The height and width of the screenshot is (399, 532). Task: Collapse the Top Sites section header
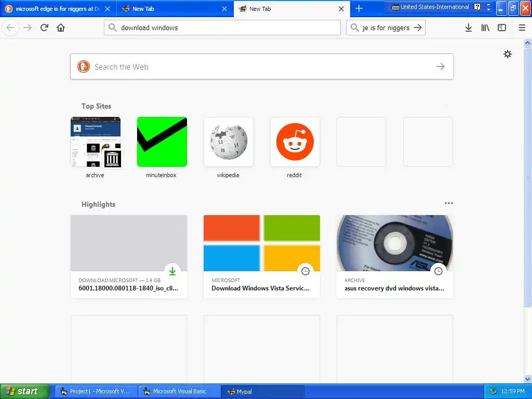coord(96,106)
